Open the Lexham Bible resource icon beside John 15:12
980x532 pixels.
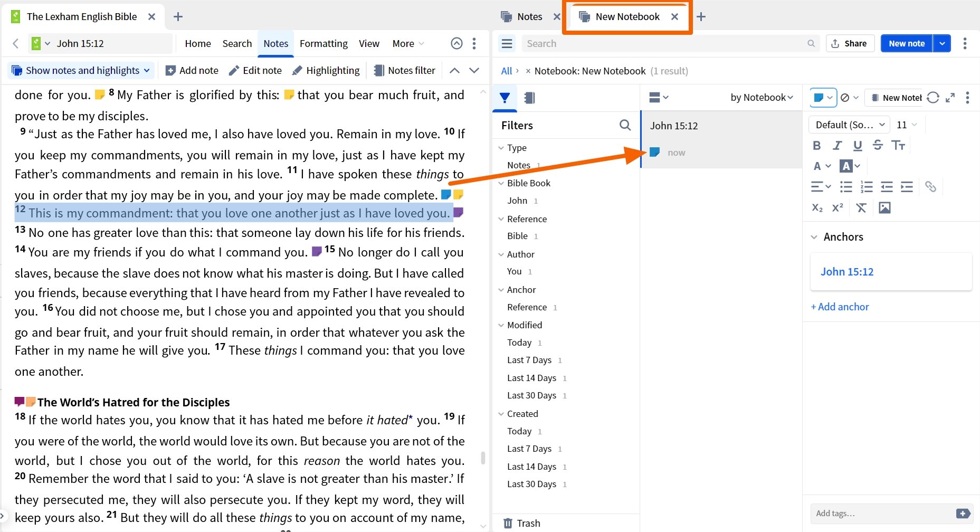(x=36, y=43)
